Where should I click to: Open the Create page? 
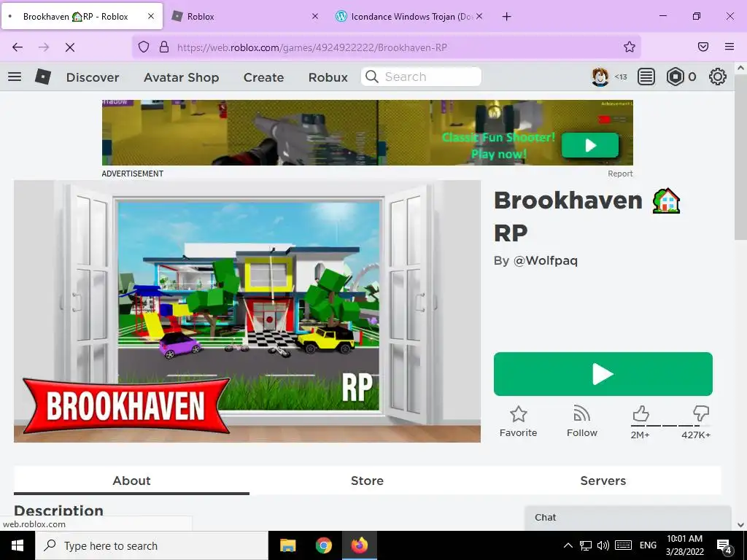point(263,77)
